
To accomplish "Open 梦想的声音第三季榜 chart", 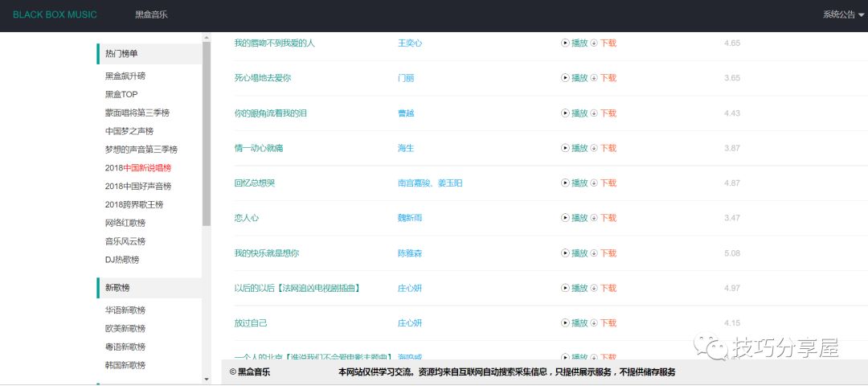I will 141,150.
